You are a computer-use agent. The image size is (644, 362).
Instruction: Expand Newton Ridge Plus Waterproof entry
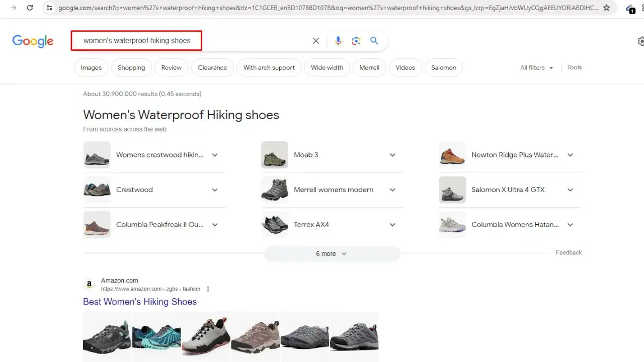pyautogui.click(x=570, y=155)
